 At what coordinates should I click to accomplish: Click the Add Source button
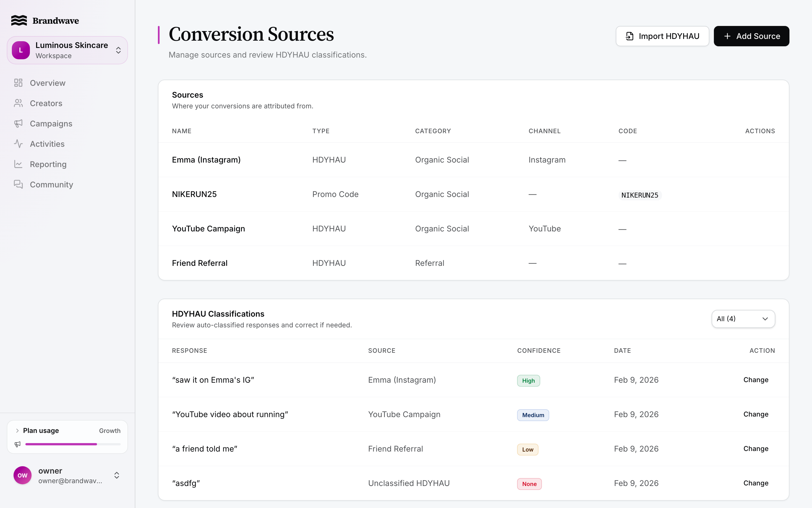(751, 36)
